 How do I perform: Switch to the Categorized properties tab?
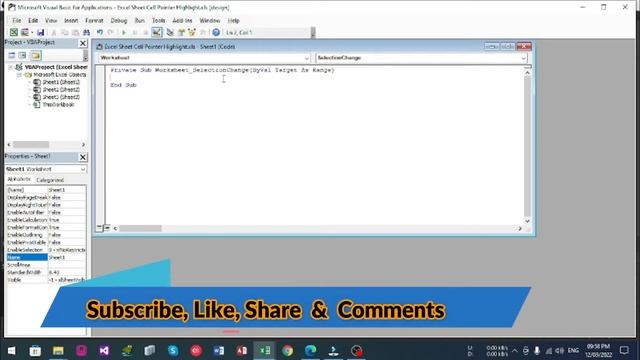50,180
